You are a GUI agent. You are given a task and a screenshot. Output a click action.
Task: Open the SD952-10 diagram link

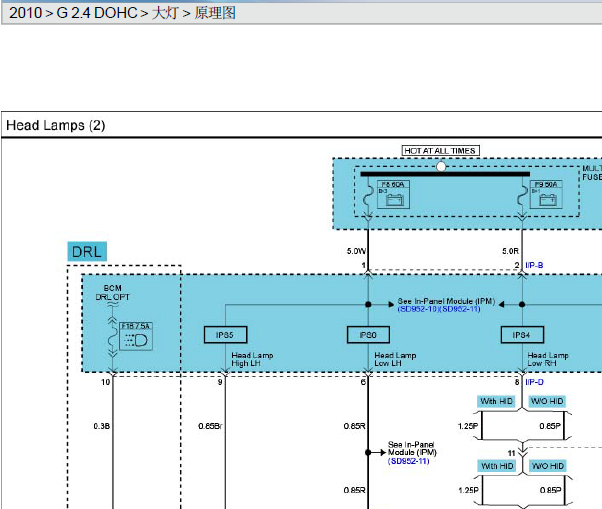[418, 309]
